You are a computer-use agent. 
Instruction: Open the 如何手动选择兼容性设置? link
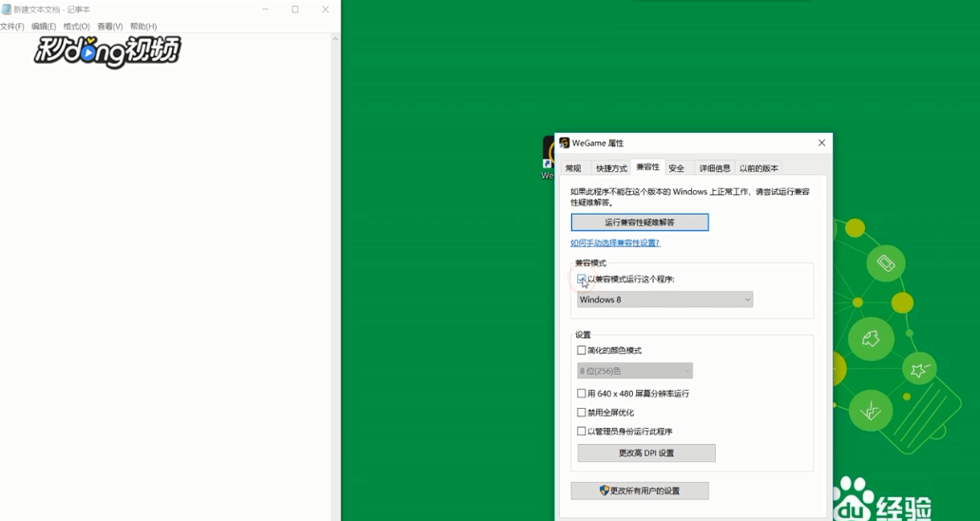[615, 242]
